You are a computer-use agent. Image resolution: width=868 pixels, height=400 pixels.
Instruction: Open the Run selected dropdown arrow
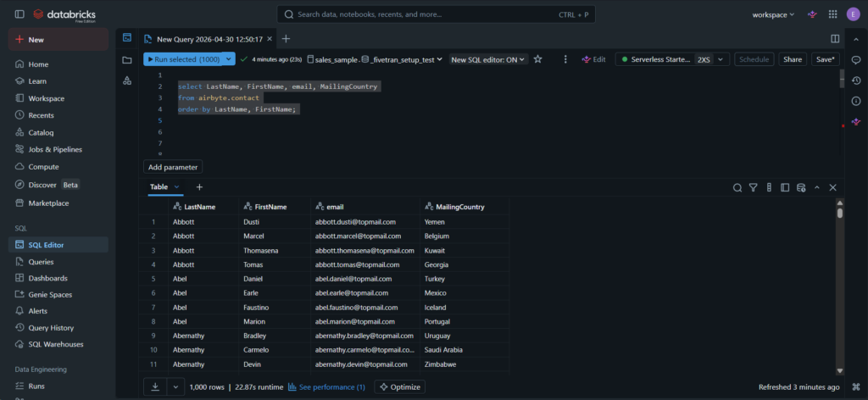click(230, 59)
